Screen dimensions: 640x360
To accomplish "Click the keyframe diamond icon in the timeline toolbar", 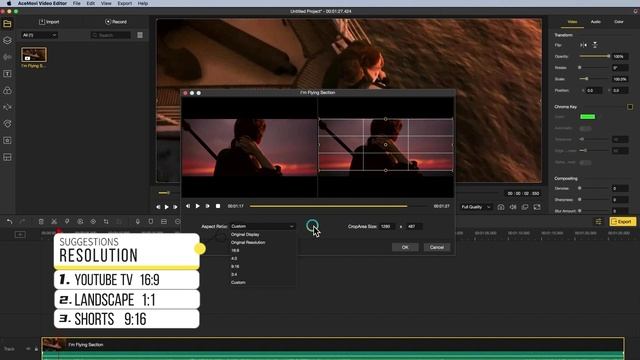I will pos(93,221).
